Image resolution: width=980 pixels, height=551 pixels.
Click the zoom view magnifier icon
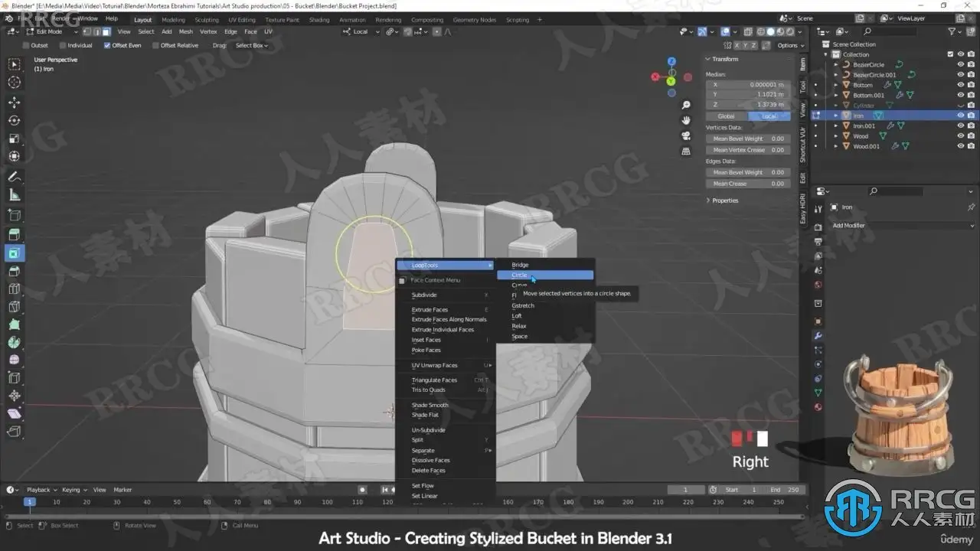click(686, 105)
